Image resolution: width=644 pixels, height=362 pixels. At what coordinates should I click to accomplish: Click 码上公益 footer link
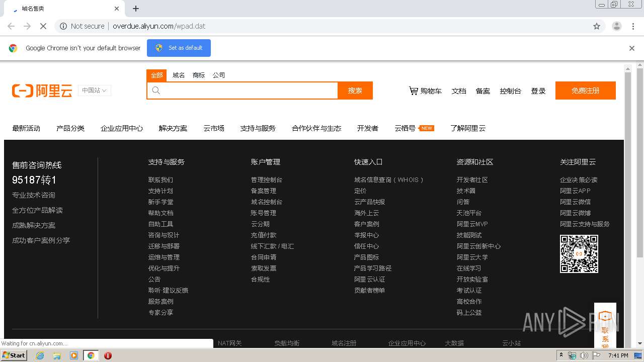(x=469, y=313)
